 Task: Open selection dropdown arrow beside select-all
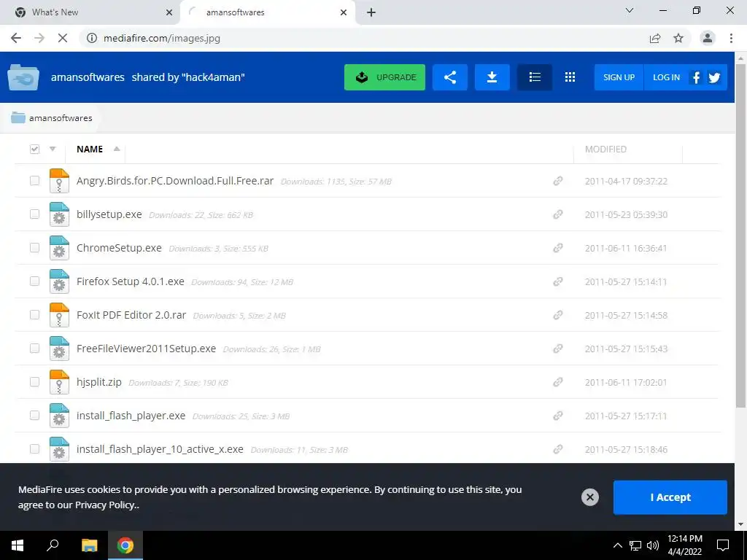click(53, 149)
